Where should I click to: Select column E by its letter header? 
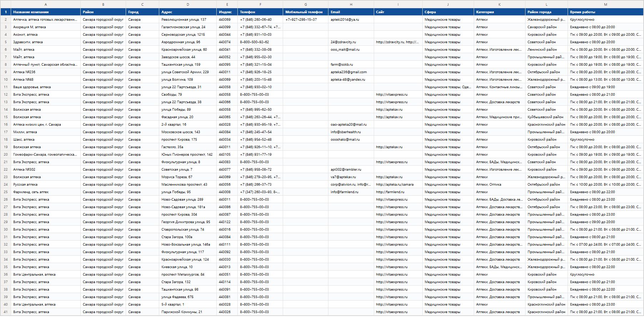(227, 4)
